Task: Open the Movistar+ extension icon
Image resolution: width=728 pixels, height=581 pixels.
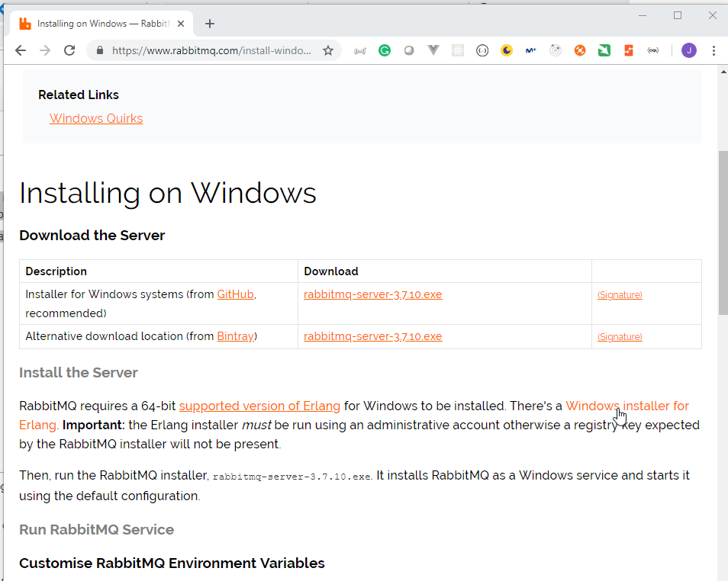Action: pyautogui.click(x=530, y=50)
